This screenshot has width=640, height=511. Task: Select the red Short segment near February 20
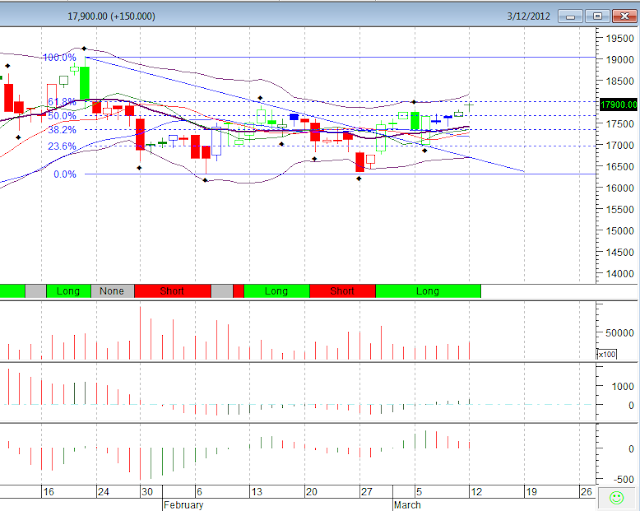coord(342,291)
